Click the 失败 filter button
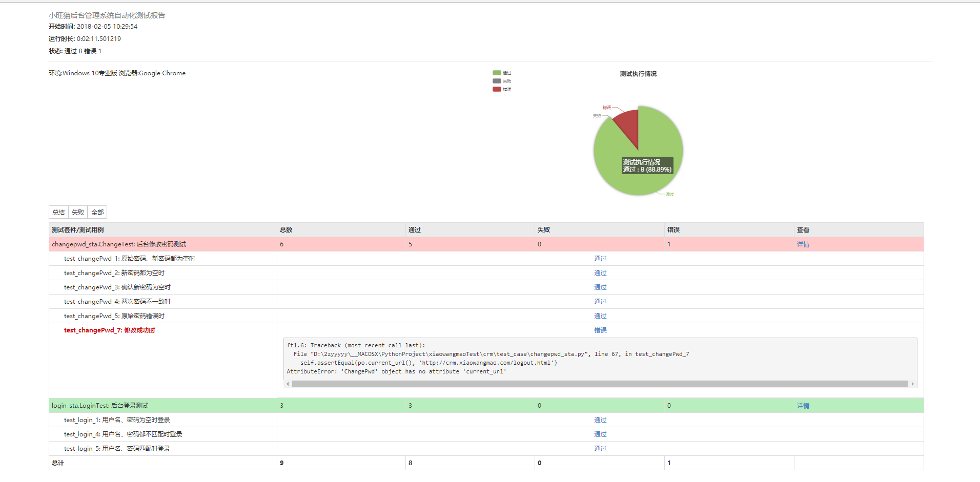Viewport: 980px width, 482px height. click(x=78, y=212)
